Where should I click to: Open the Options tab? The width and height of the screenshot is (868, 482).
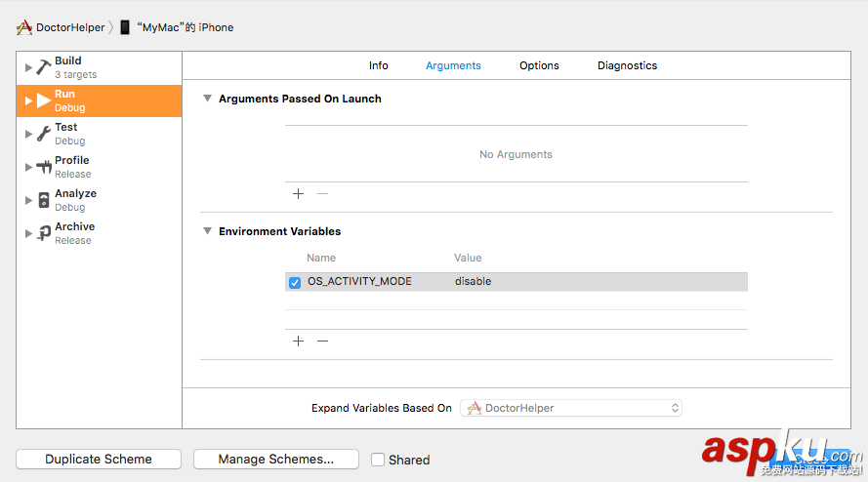click(x=539, y=65)
